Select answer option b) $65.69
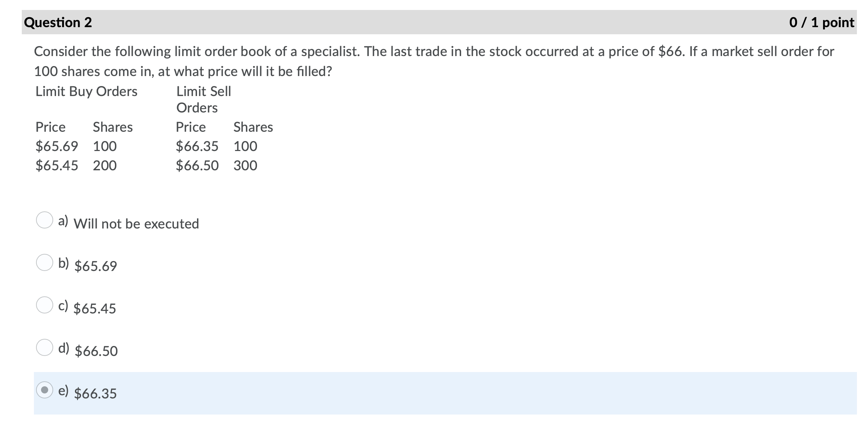The image size is (868, 422). (x=45, y=263)
